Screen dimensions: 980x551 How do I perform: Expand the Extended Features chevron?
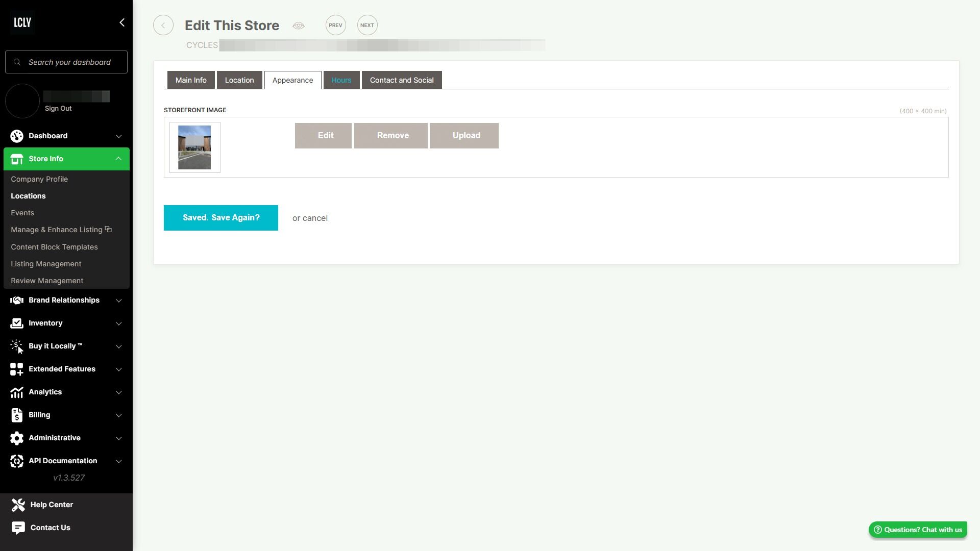[118, 369]
